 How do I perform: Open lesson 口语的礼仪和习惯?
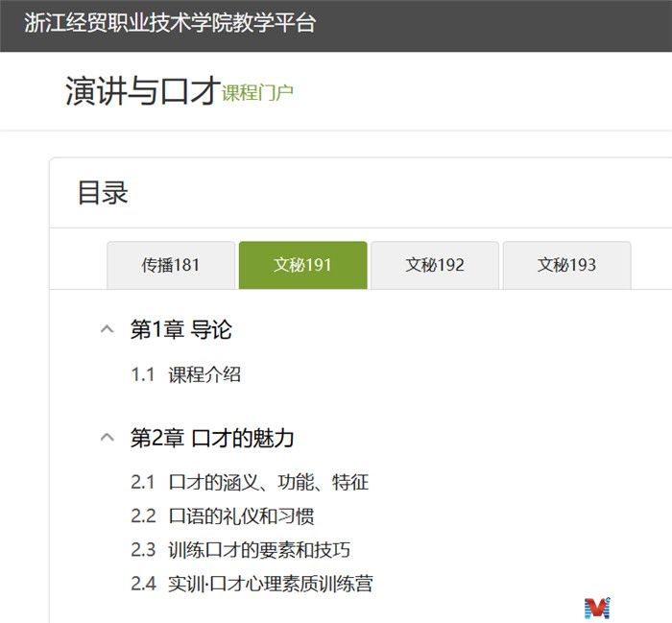(x=241, y=515)
